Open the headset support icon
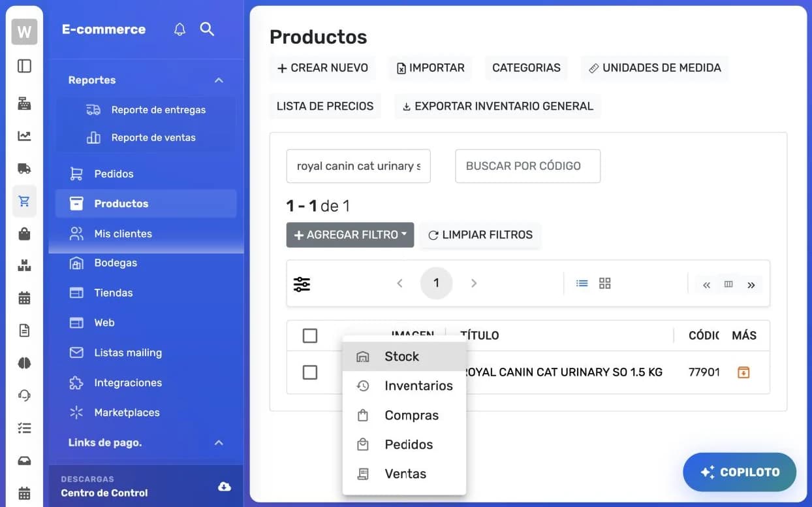Viewport: 812px width, 507px height. [x=24, y=395]
